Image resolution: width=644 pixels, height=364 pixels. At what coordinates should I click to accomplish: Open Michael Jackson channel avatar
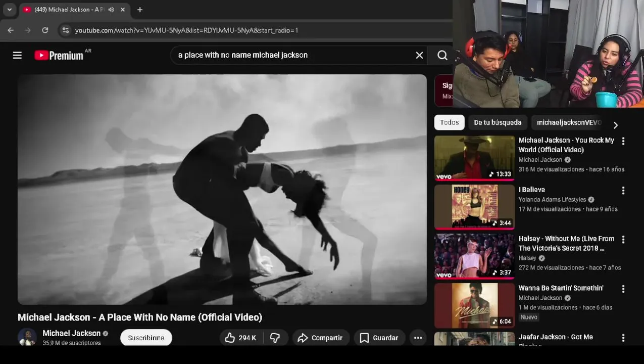tap(27, 337)
